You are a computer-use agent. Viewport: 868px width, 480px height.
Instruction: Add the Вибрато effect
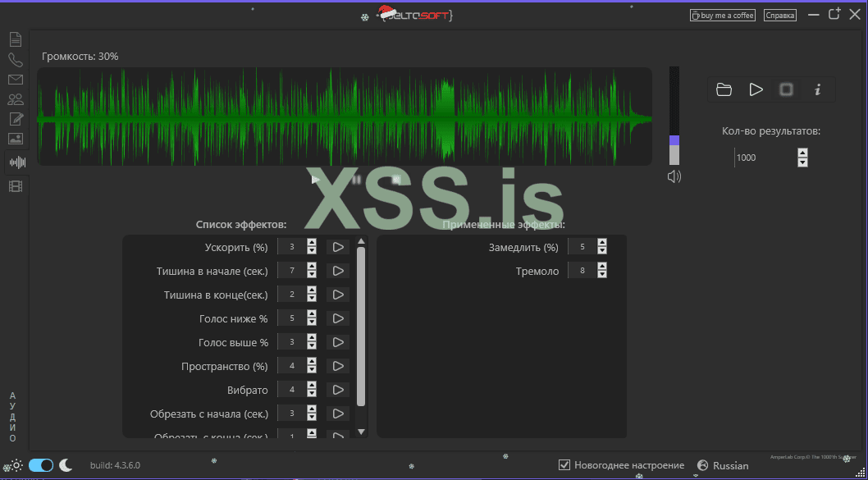338,390
